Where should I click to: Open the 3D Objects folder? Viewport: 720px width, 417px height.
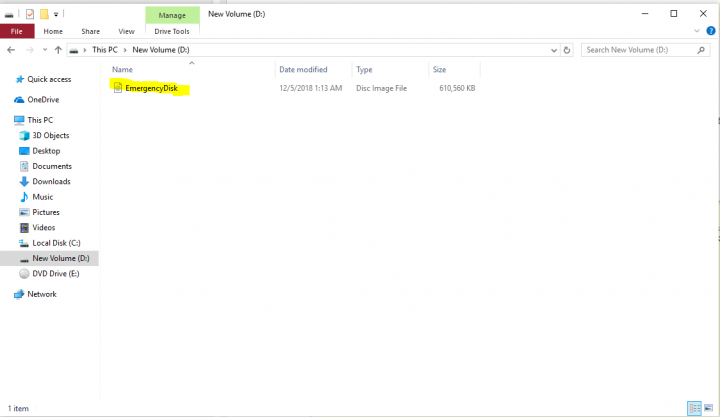pyautogui.click(x=51, y=135)
